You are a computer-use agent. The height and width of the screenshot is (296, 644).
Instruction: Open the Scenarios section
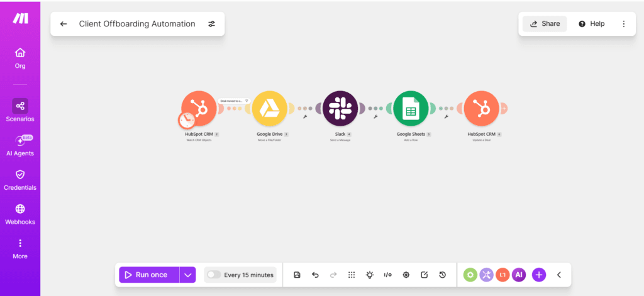[20, 111]
